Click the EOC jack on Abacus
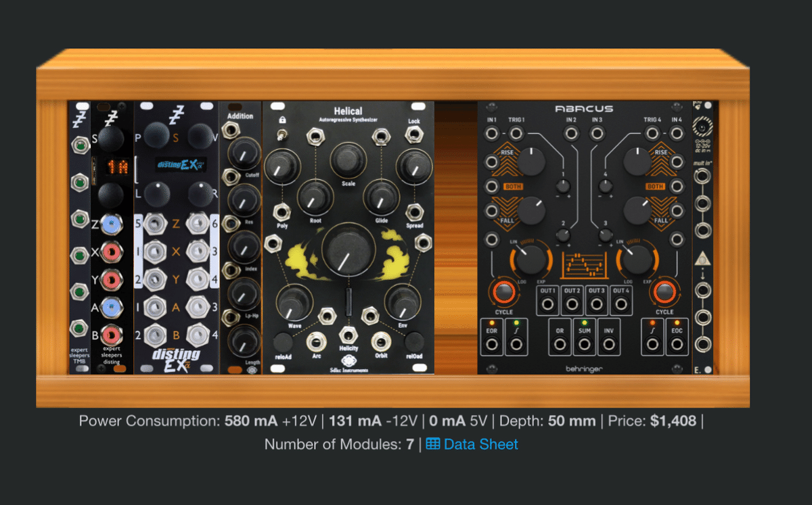Screen dimensions: 812x505 (x=677, y=344)
